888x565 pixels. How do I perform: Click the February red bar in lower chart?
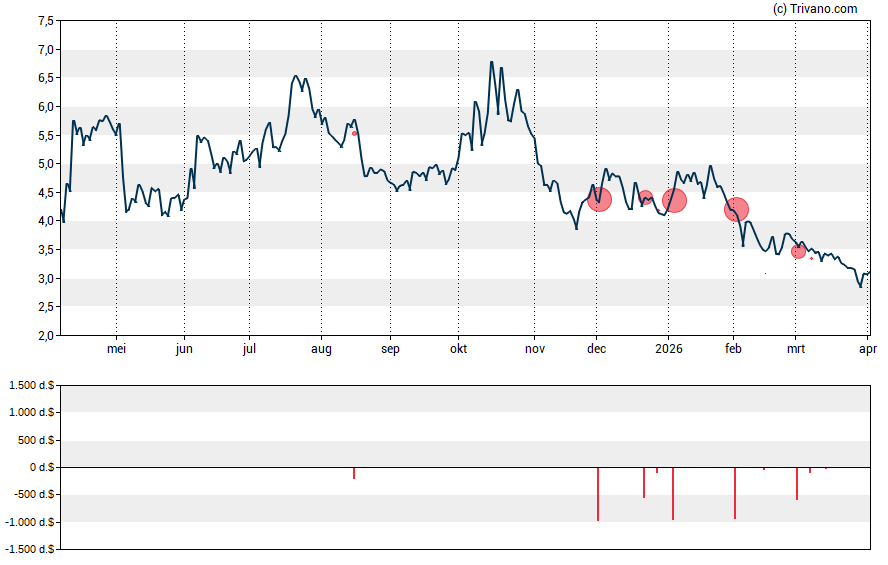point(735,493)
